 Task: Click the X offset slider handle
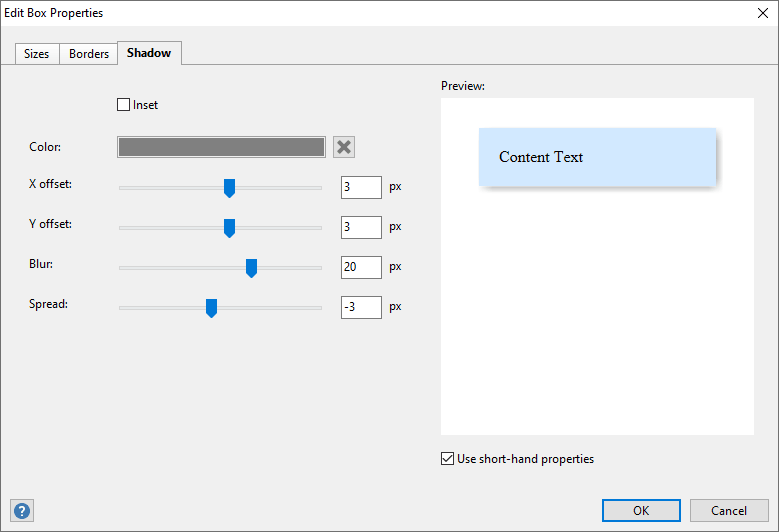tap(229, 188)
